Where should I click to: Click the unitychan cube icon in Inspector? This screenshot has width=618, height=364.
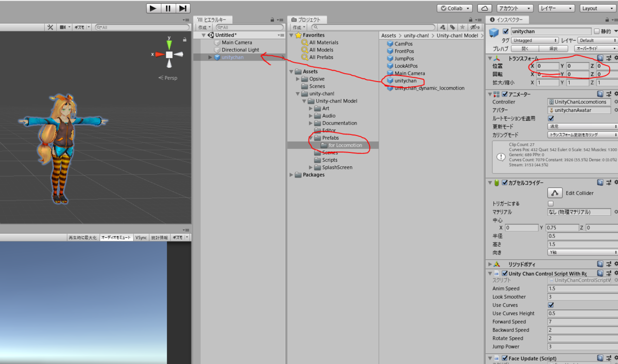[494, 32]
